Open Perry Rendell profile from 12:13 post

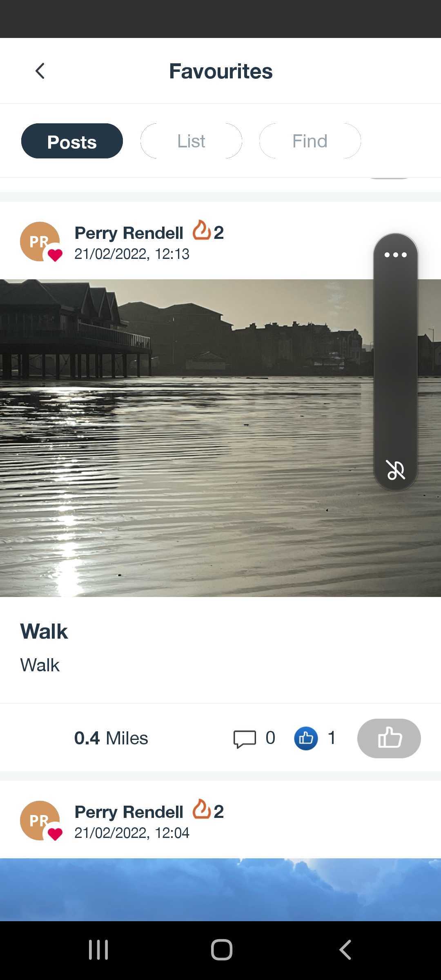tap(129, 233)
